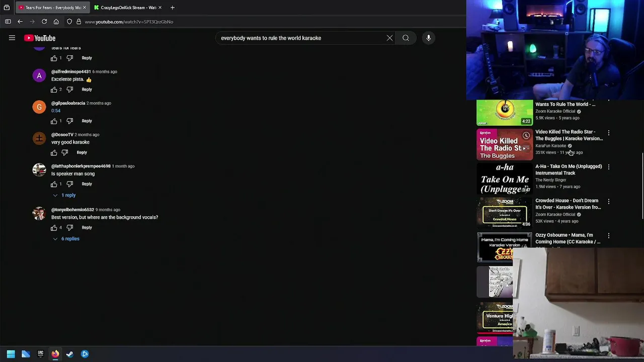644x362 pixels.
Task: Start voice search with the microphone
Action: [429, 38]
